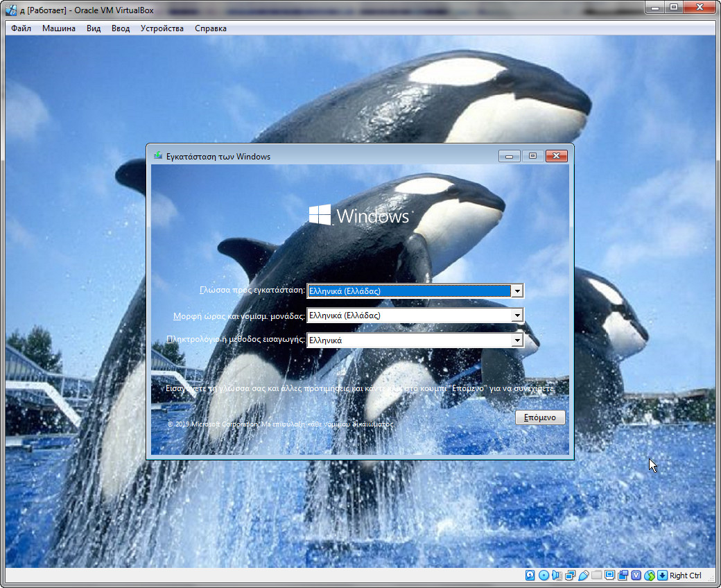Click the network adapters status icon
Image resolution: width=721 pixels, height=588 pixels.
[x=570, y=576]
